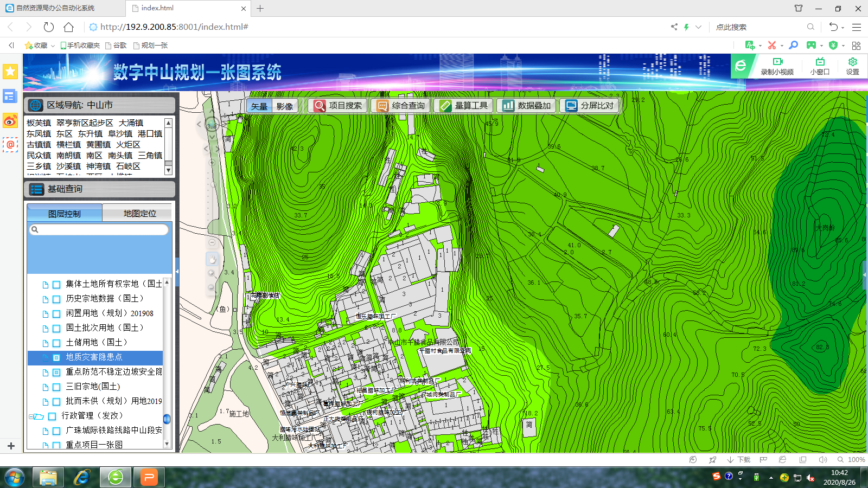Screen dimensions: 868x488
Task: Open the dropdown next to the translate icon
Action: pyautogui.click(x=760, y=46)
